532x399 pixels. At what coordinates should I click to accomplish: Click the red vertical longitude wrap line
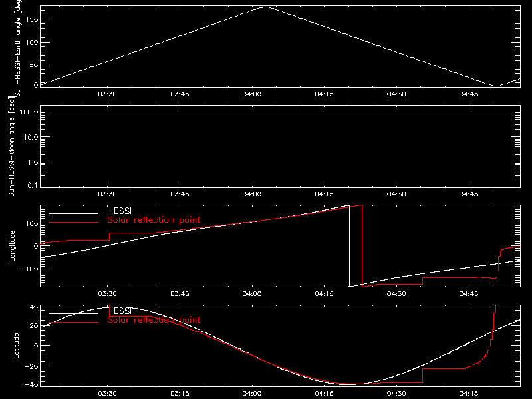tap(362, 246)
